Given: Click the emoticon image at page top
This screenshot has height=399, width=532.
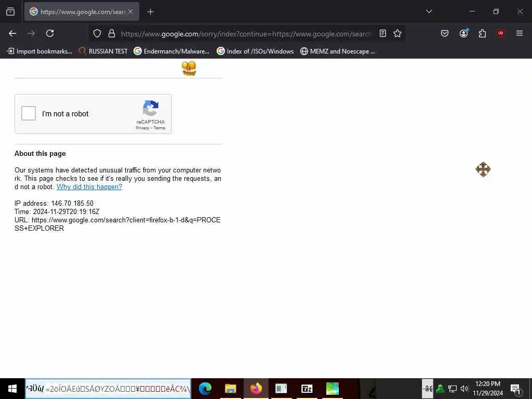Looking at the screenshot, I should click(189, 68).
